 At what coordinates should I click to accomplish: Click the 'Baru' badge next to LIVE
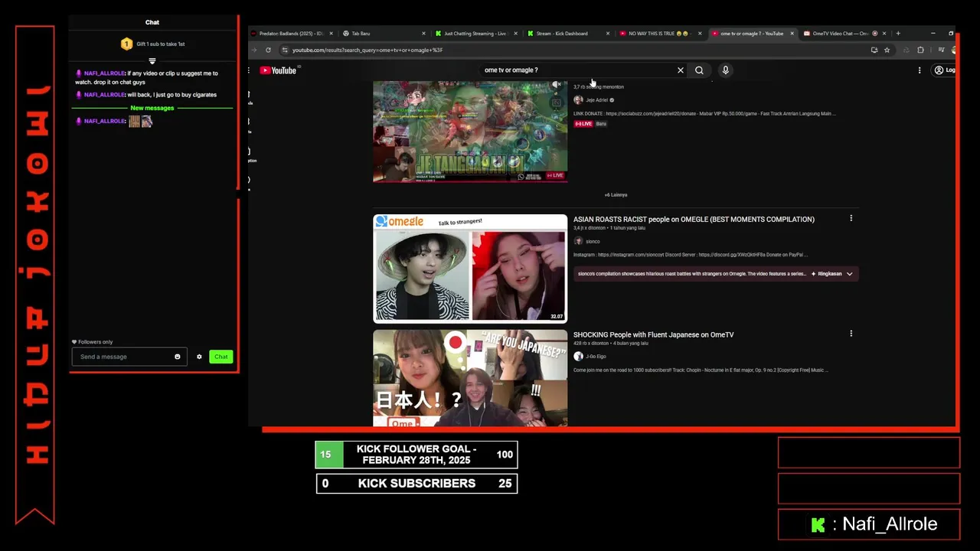601,124
